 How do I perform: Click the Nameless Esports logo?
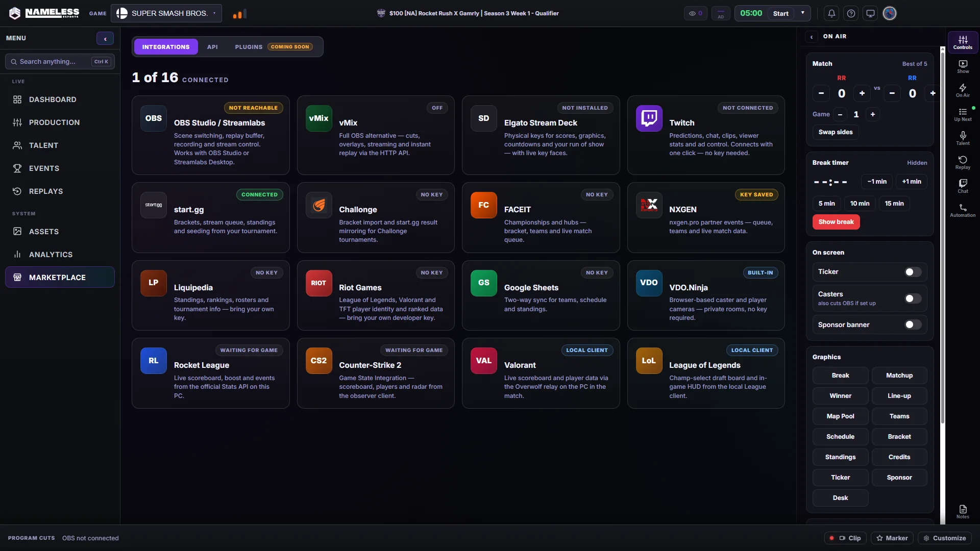coord(44,13)
